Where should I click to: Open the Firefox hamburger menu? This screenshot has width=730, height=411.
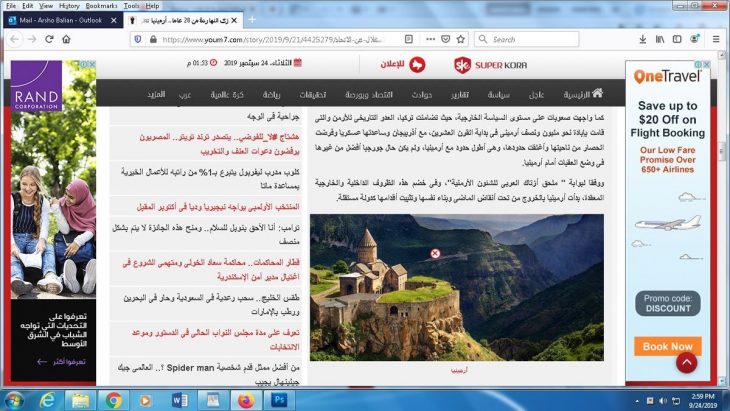pos(716,40)
